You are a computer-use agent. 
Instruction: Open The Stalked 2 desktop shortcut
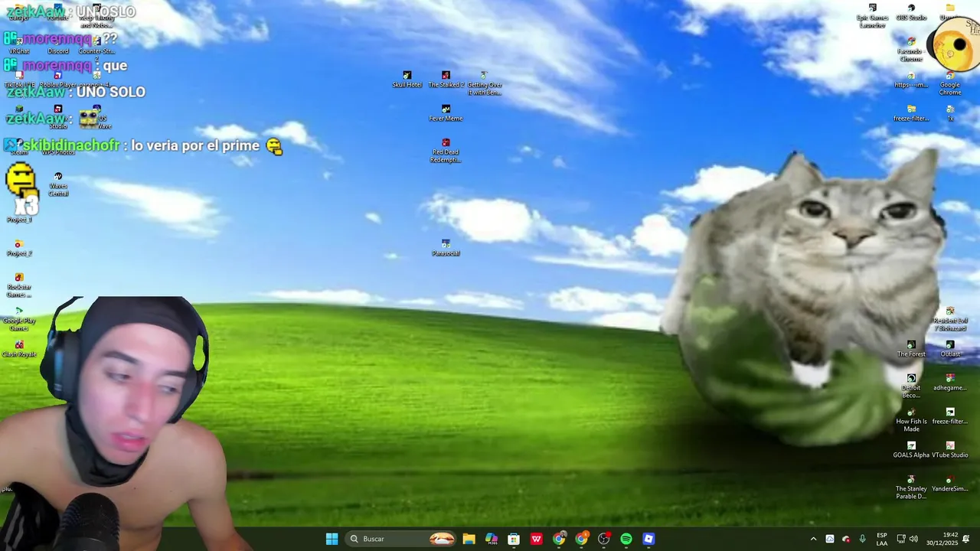446,80
